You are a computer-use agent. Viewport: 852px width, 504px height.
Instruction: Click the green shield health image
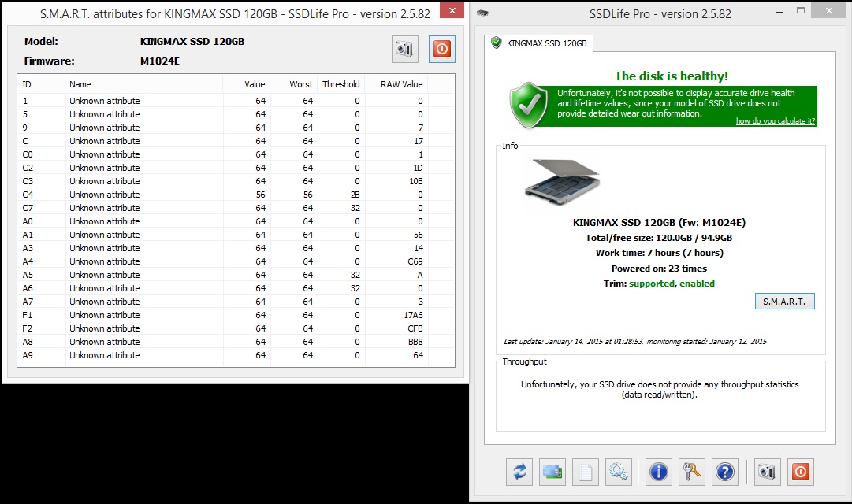tap(529, 106)
